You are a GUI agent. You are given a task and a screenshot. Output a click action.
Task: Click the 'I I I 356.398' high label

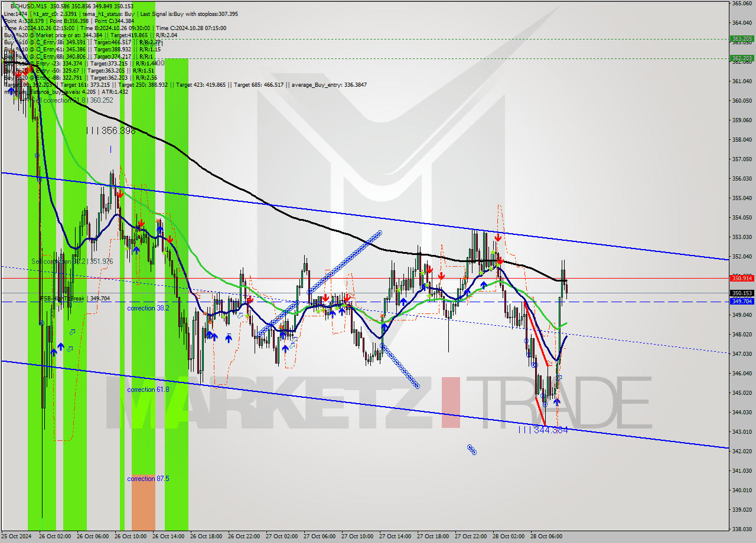[110, 130]
